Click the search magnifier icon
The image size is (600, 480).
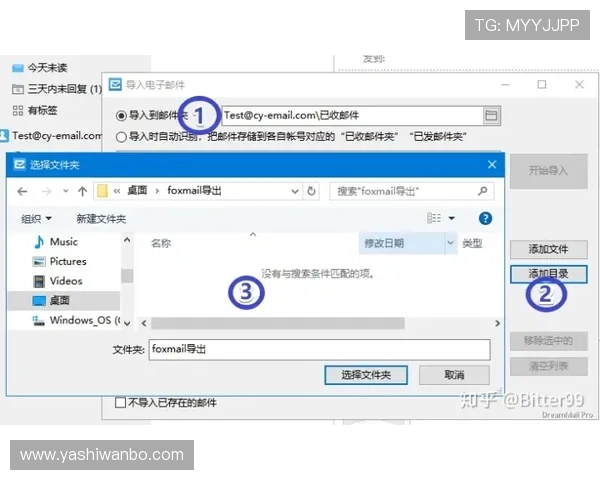pyautogui.click(x=483, y=191)
